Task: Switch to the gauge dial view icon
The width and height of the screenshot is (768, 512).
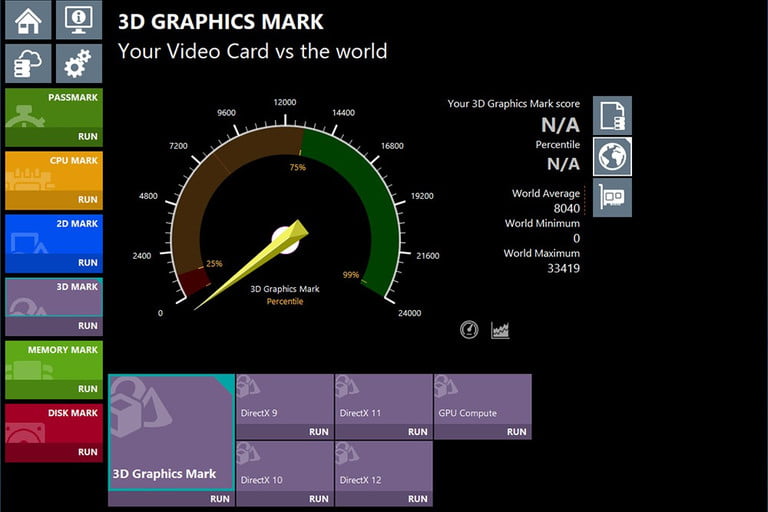Action: pyautogui.click(x=469, y=330)
